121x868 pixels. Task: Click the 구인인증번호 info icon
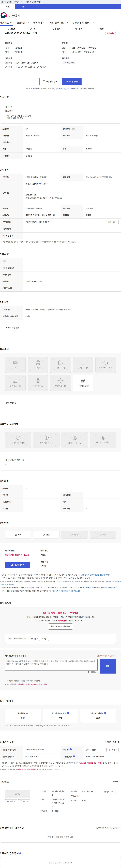point(74,756)
